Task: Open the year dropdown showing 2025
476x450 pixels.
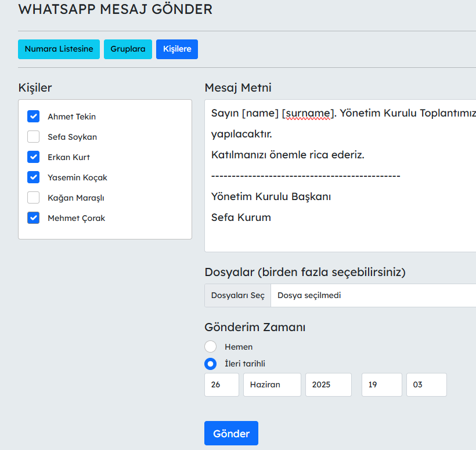Action: click(x=328, y=384)
